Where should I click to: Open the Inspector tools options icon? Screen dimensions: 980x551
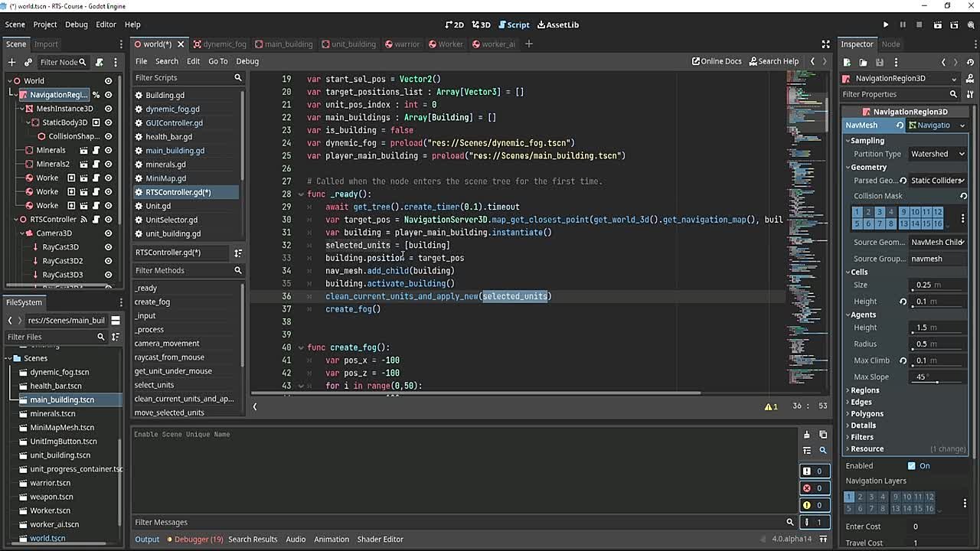point(970,94)
